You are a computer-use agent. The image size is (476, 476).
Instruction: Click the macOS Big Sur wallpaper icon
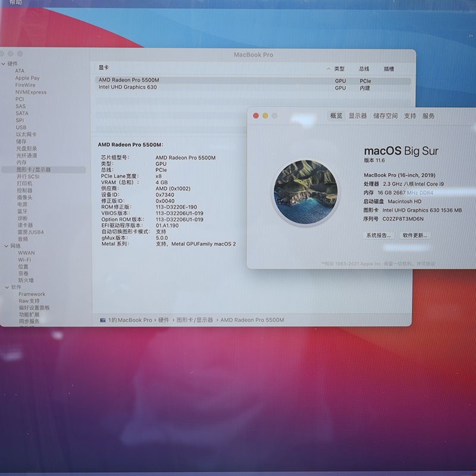(305, 192)
